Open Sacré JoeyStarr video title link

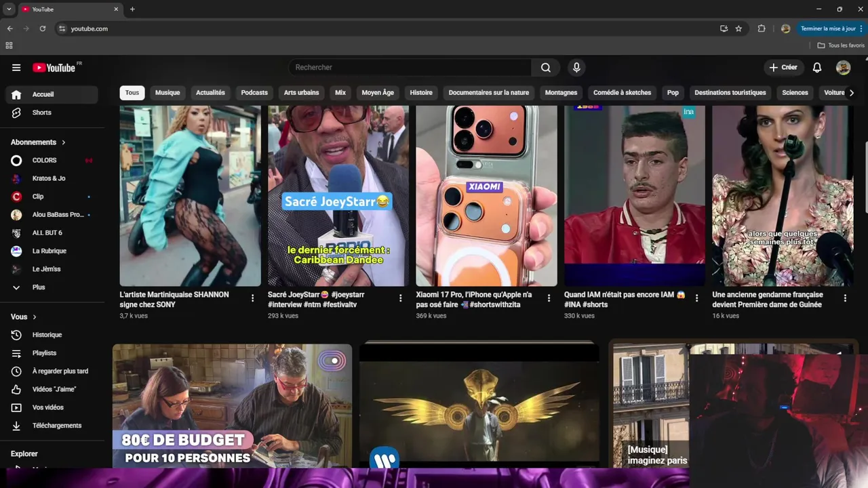[316, 300]
